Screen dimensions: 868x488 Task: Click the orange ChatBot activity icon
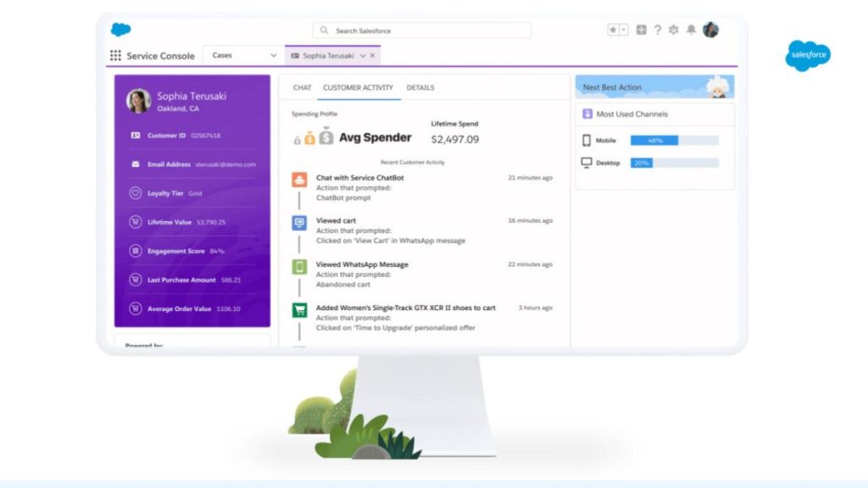tap(299, 179)
